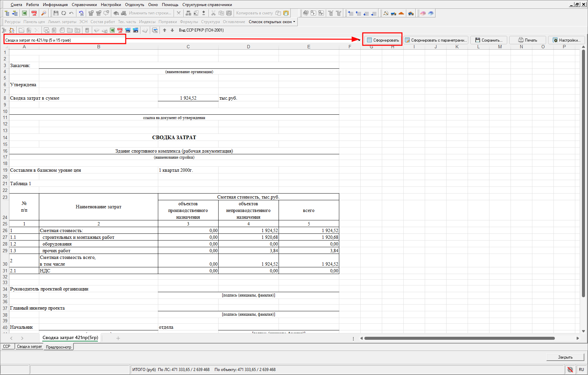The height and width of the screenshot is (375, 588).
Task: Open the Настройки menu in menu bar
Action: tap(111, 5)
